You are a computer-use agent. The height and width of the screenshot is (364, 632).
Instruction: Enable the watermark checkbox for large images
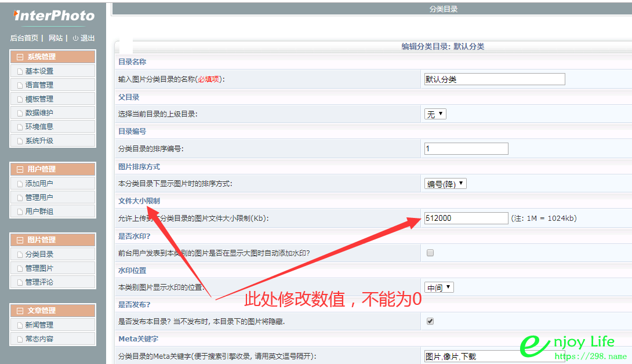pos(430,252)
